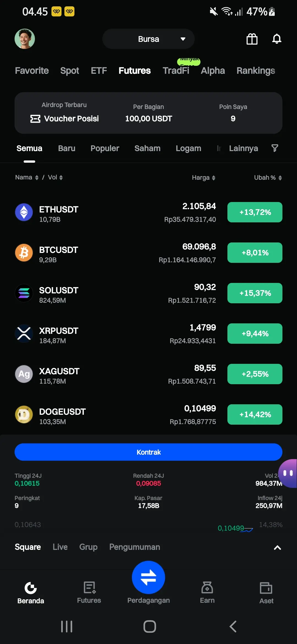Open the Voucher Posisi airdrop card

(x=64, y=113)
